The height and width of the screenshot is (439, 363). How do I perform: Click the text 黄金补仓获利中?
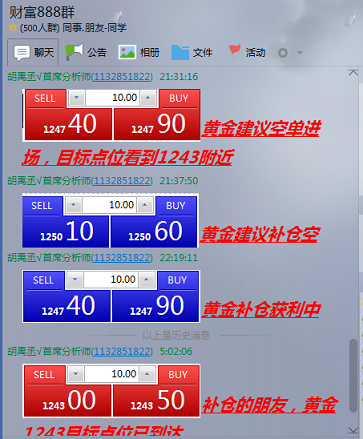pyautogui.click(x=261, y=309)
